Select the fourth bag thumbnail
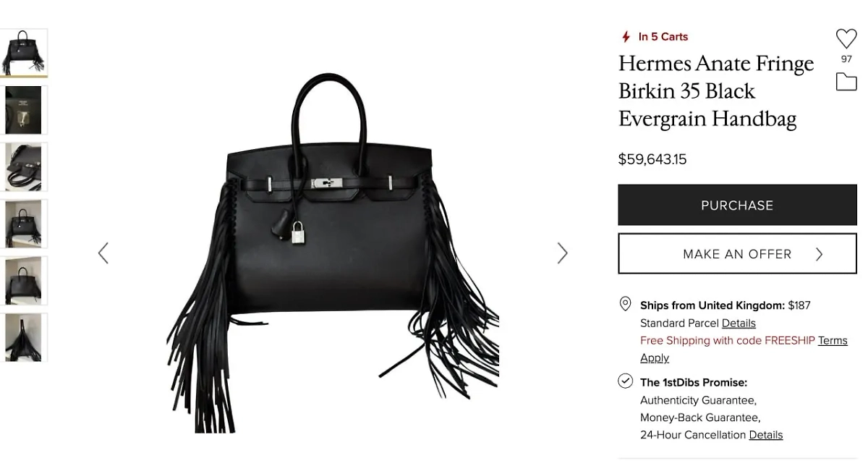This screenshot has height=474, width=868. [x=23, y=224]
